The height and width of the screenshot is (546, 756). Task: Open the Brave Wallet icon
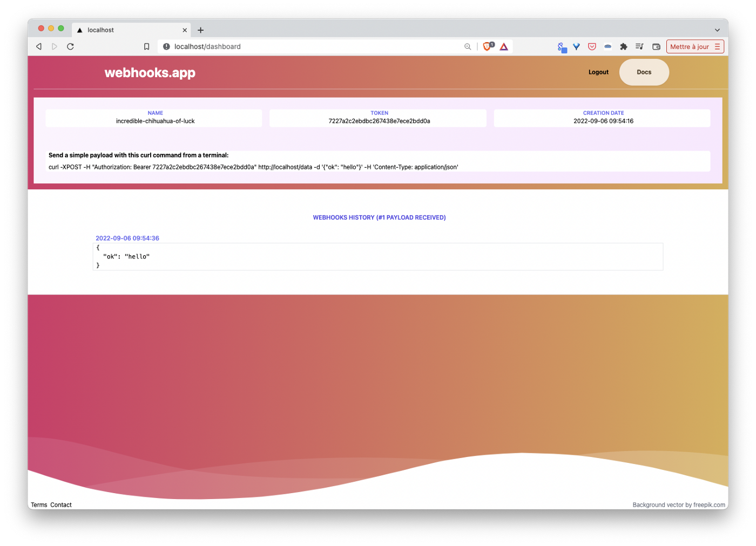coord(656,47)
